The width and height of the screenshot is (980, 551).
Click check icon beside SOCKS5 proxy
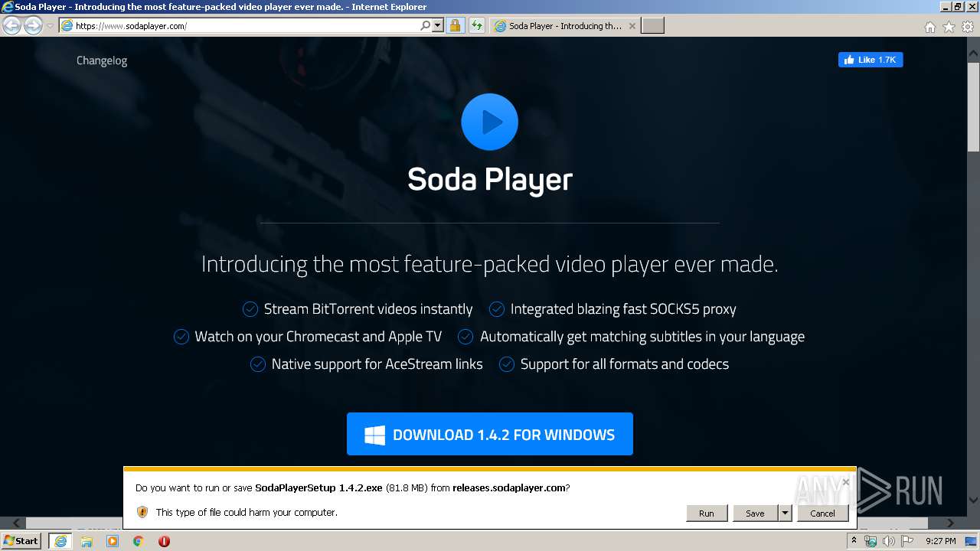coord(497,309)
